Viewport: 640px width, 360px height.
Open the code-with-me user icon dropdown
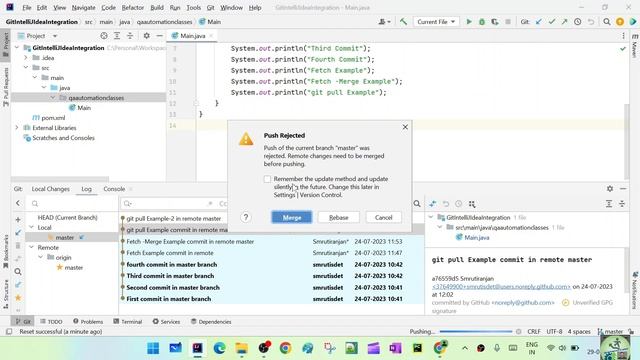point(384,22)
